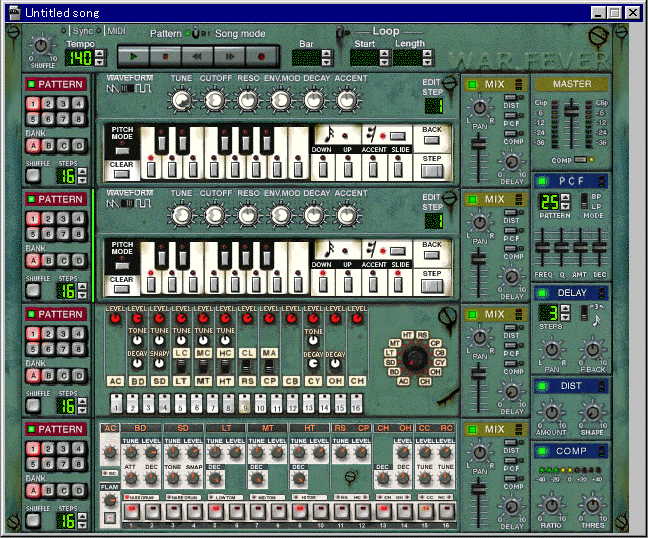
Task: Adjust the PCF FREQ slider
Action: tap(542, 247)
